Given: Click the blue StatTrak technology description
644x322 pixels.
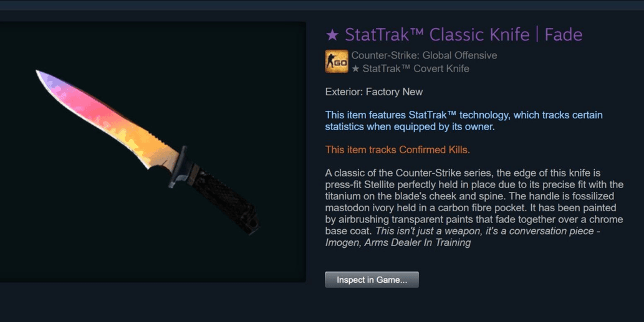Looking at the screenshot, I should tap(464, 121).
